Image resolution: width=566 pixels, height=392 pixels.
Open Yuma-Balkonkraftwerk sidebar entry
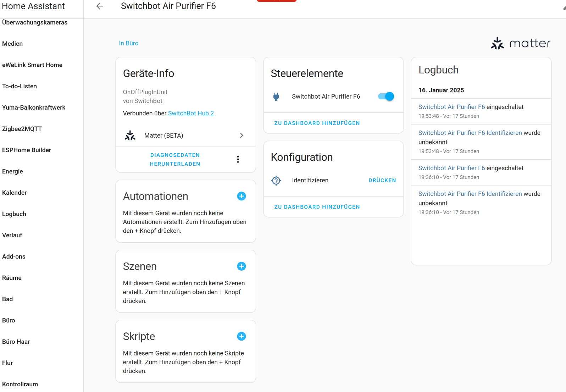34,107
